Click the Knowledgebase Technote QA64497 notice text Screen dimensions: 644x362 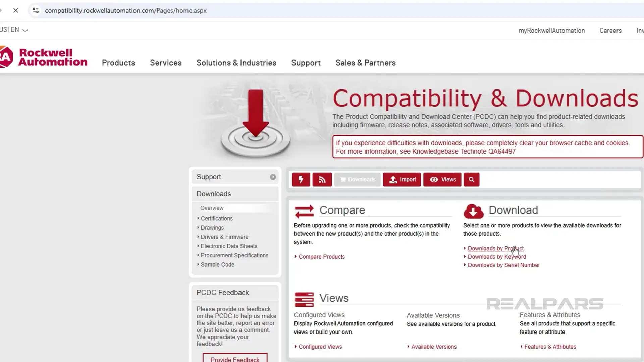point(426,152)
